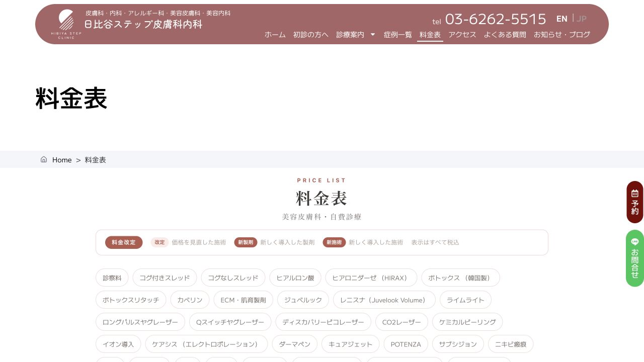Jump to CO2レーザー category
This screenshot has height=362, width=644.
coord(401,322)
